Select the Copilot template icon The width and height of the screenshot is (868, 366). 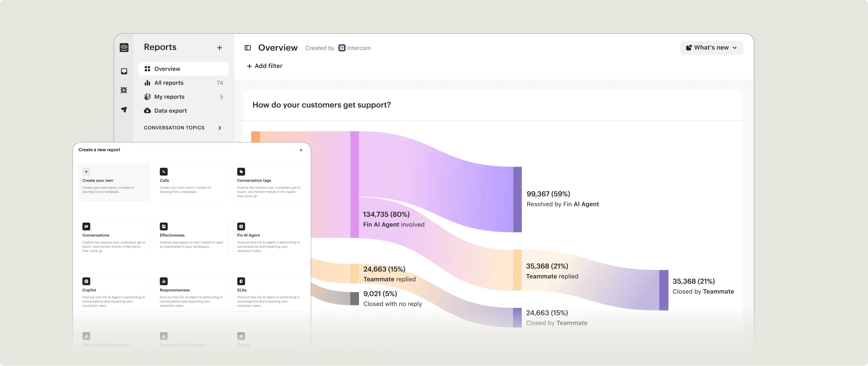[86, 281]
